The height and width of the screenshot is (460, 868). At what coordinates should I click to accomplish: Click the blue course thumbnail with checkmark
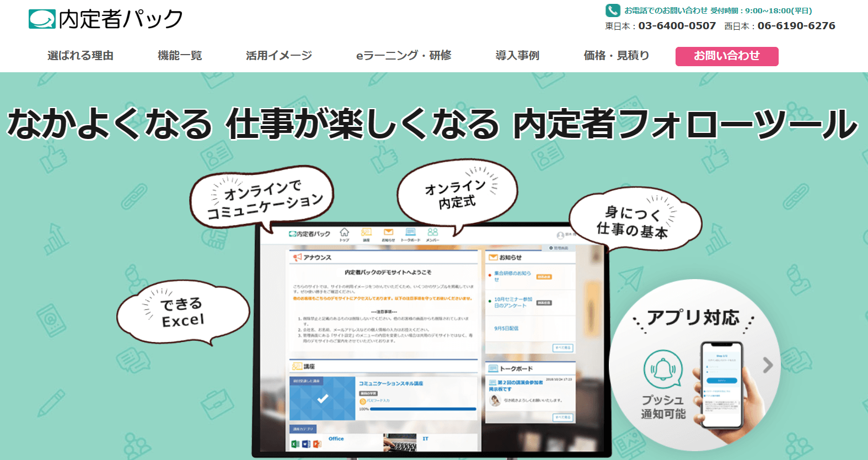(323, 398)
